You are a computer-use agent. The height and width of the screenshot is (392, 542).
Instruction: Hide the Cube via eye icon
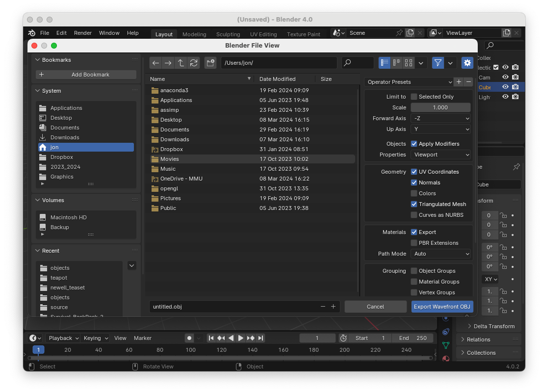pyautogui.click(x=505, y=87)
